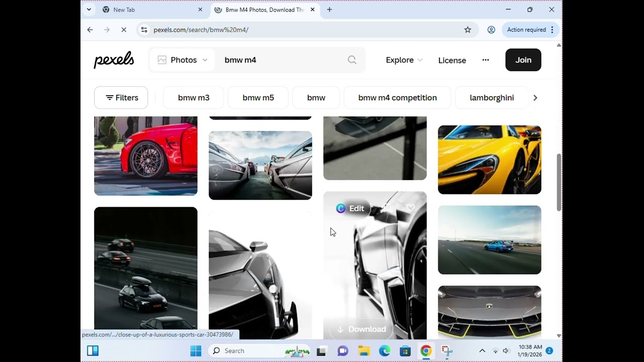Open File Explorer from the taskbar
Screen dimensions: 644x362
click(364, 351)
